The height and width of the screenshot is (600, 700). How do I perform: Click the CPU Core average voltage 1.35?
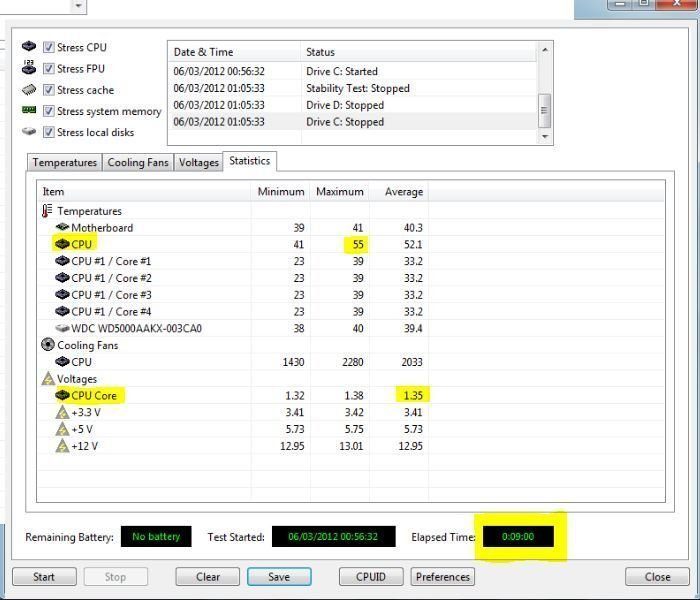coord(413,396)
